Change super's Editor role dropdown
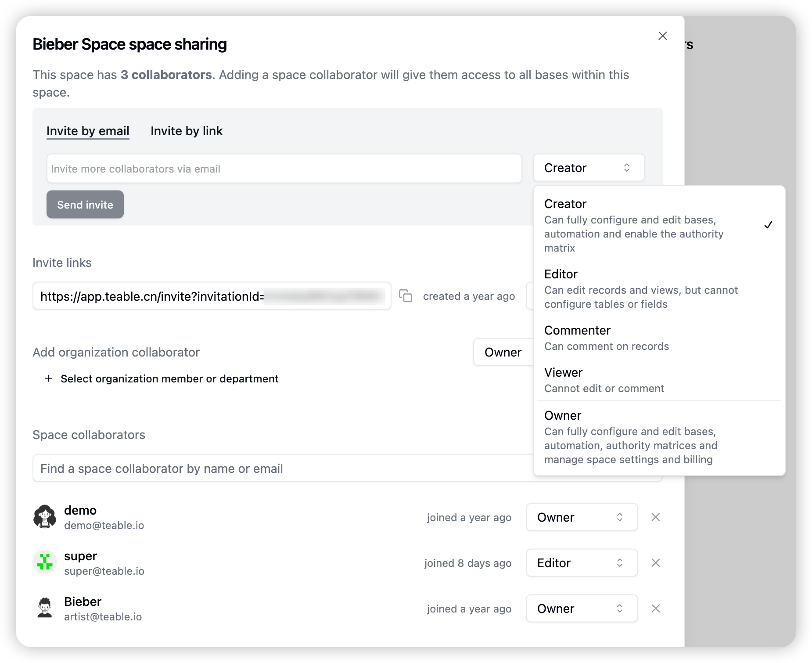The width and height of the screenshot is (812, 663). coord(582,563)
